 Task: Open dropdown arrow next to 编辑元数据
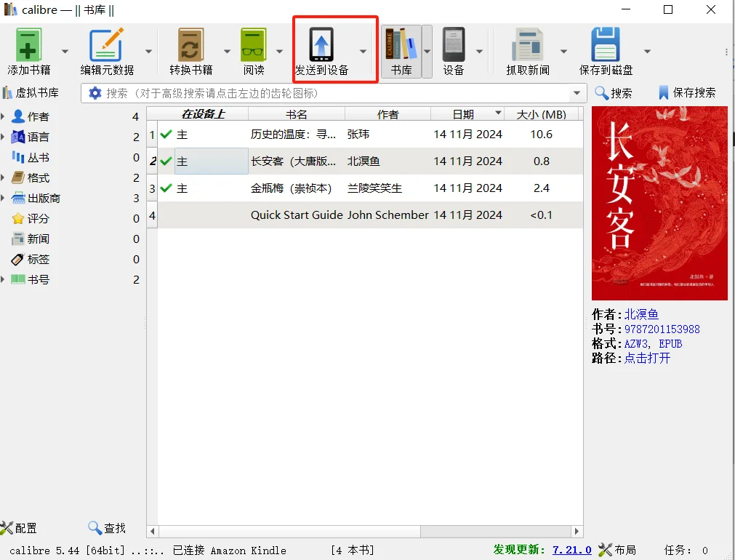pos(148,51)
